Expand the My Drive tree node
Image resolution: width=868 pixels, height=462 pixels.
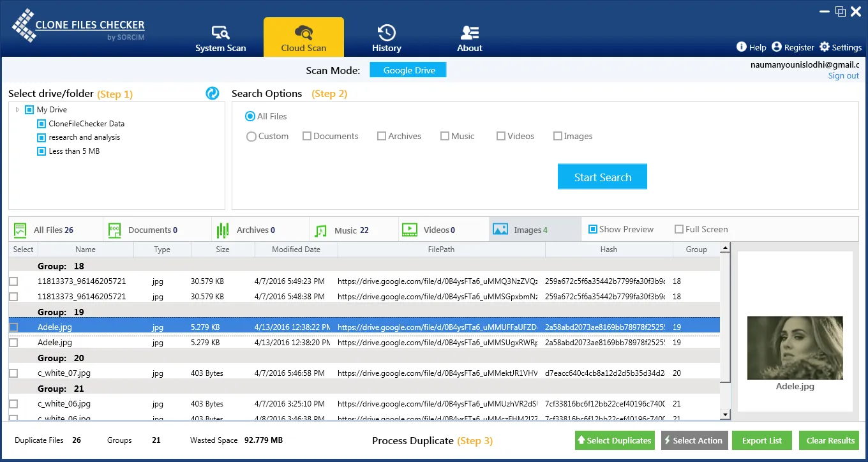coord(16,109)
